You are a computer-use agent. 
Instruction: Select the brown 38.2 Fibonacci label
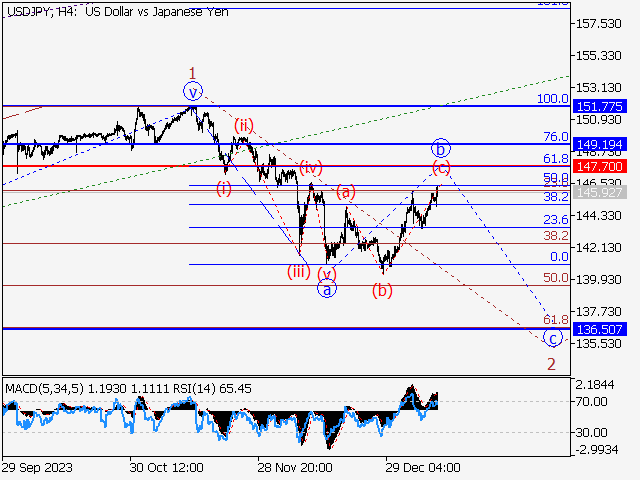tap(556, 236)
